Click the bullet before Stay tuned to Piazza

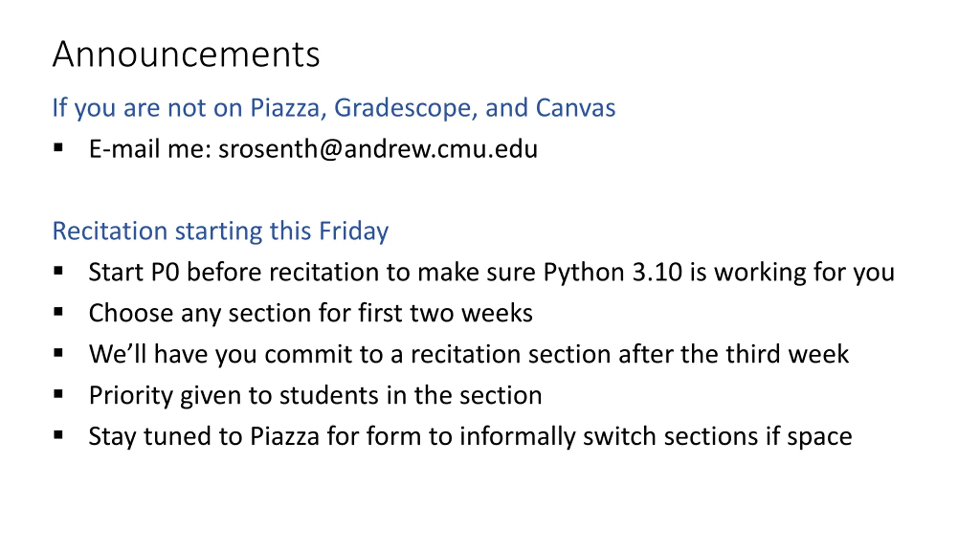[x=58, y=435]
